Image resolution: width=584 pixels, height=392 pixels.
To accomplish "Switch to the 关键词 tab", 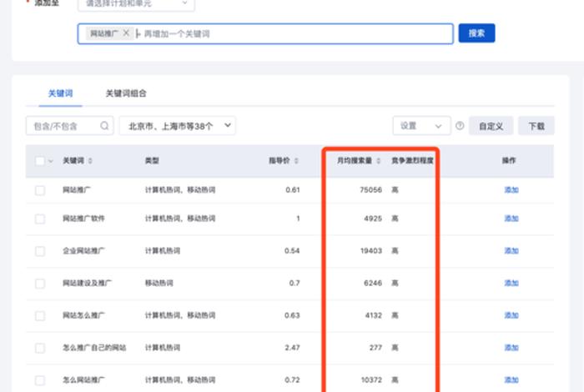I will (60, 93).
